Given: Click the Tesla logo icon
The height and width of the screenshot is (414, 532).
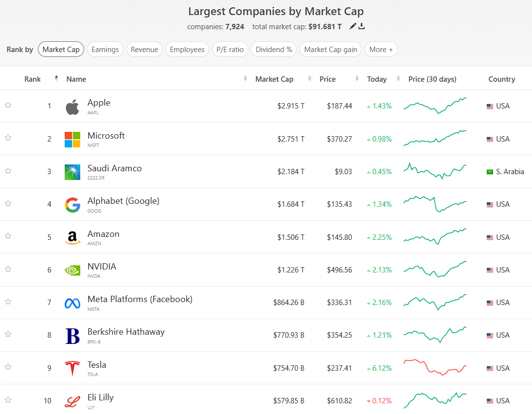Looking at the screenshot, I should pos(72,368).
